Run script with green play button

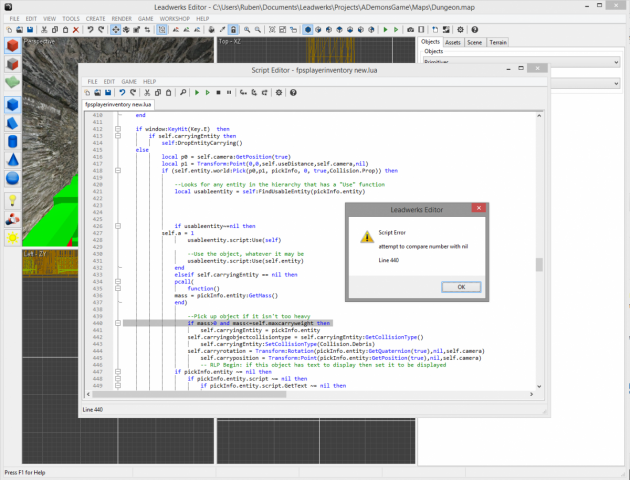198,92
